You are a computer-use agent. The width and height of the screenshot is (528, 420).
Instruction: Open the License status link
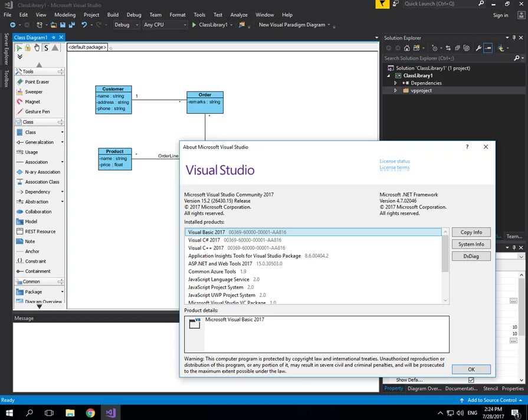point(395,161)
